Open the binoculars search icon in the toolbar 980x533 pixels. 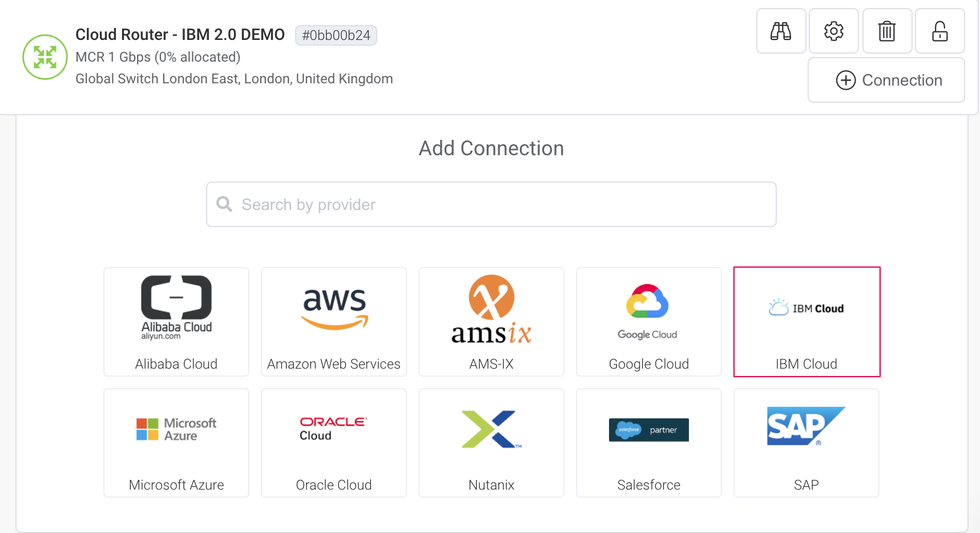(781, 31)
